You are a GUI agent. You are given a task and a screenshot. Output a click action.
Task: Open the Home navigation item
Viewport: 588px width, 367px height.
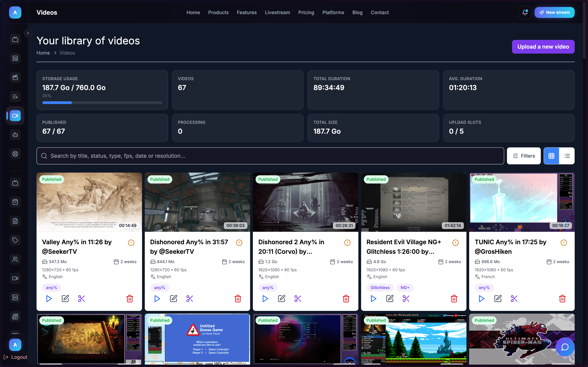pos(193,12)
